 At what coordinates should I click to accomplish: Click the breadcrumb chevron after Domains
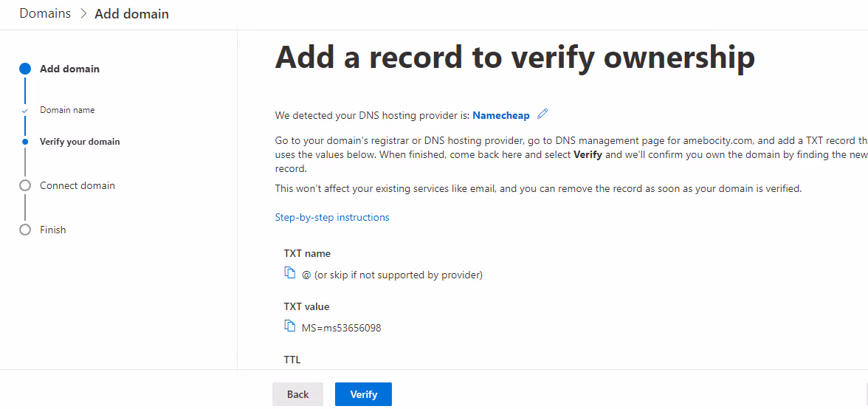click(x=83, y=14)
